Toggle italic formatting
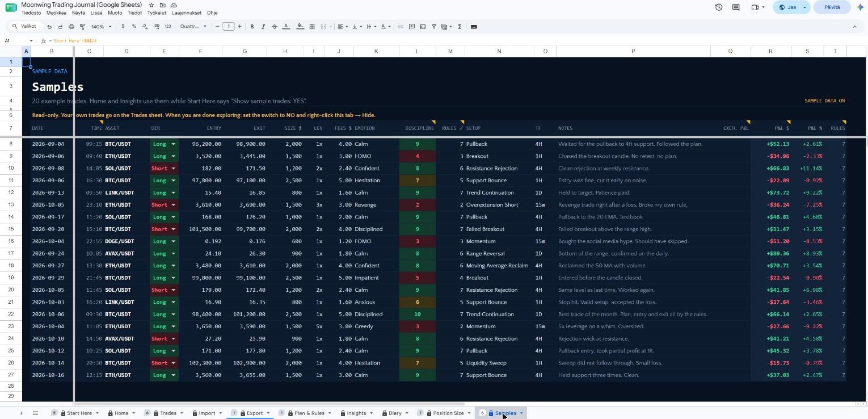This screenshot has width=868, height=419. 263,27
